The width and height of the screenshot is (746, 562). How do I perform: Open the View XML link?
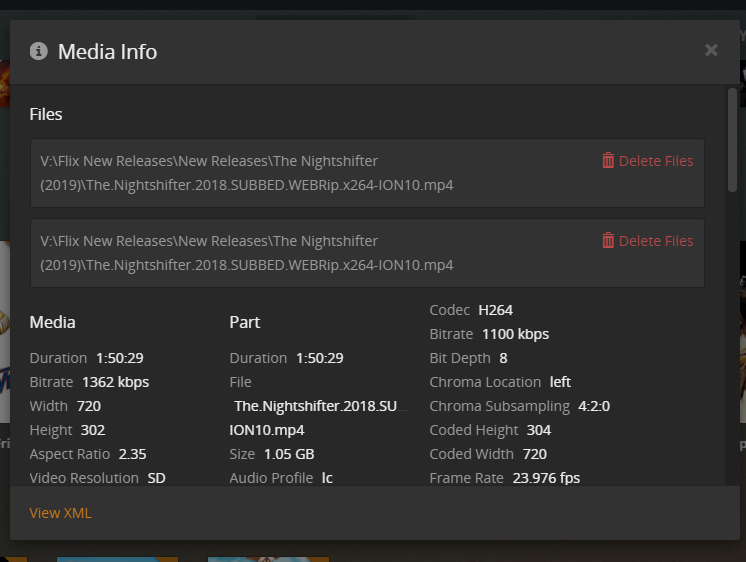tap(60, 513)
